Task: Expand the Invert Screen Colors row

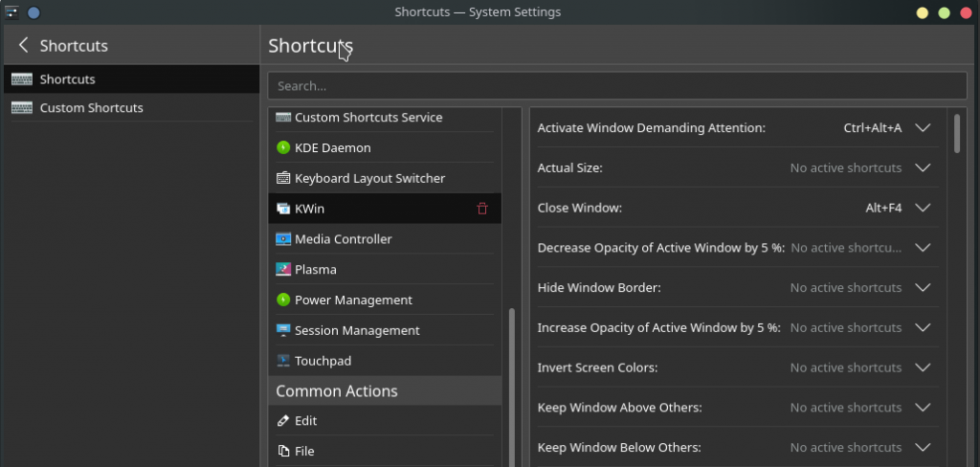Action: point(923,367)
